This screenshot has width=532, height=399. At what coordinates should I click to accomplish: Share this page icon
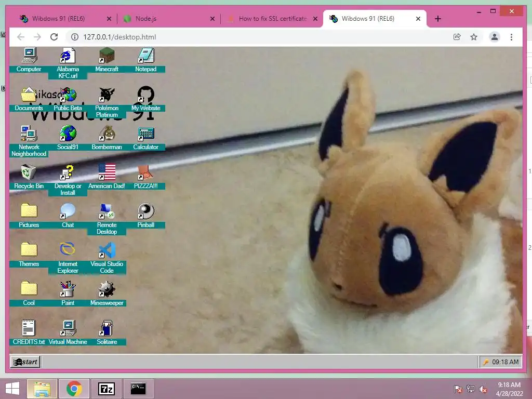tap(457, 37)
